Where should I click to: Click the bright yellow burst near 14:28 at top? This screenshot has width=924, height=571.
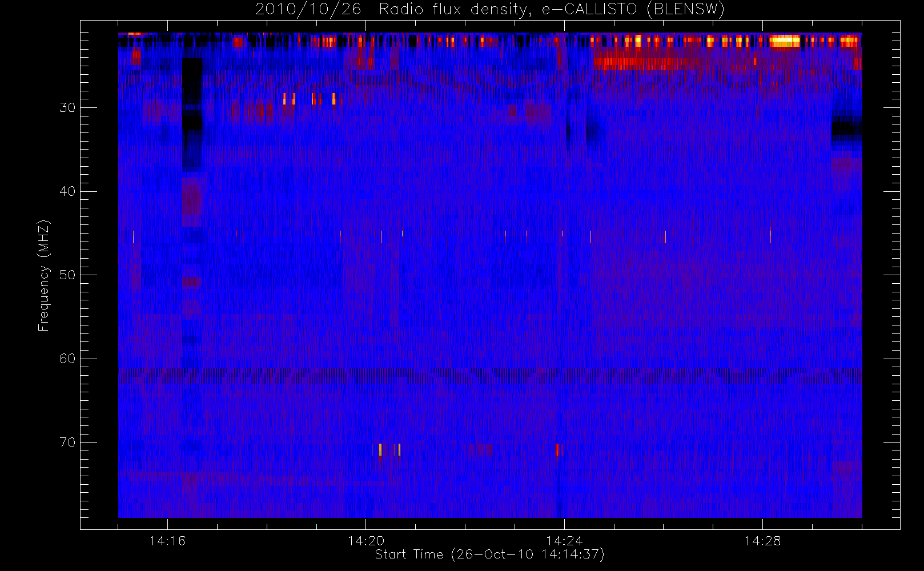tap(785, 41)
